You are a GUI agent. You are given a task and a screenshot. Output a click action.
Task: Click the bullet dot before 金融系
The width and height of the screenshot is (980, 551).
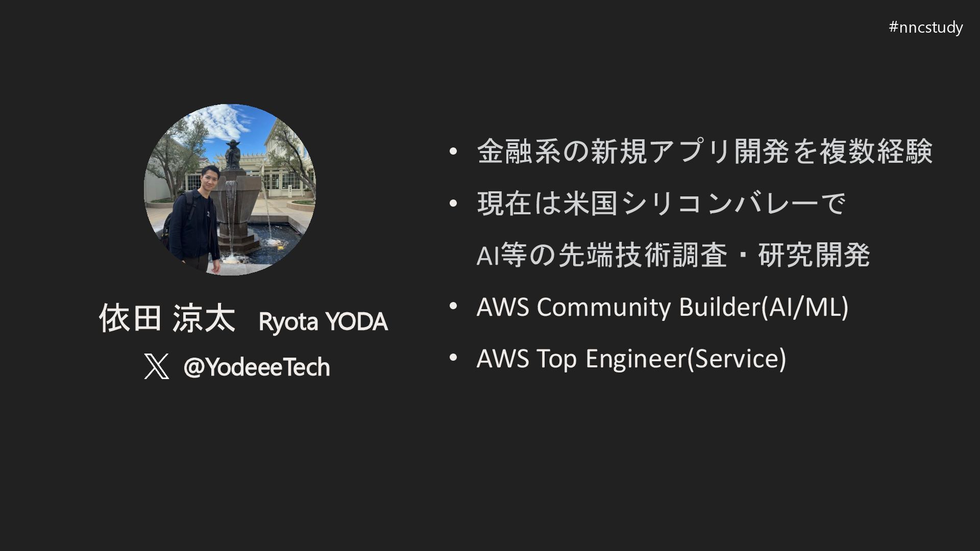(453, 152)
